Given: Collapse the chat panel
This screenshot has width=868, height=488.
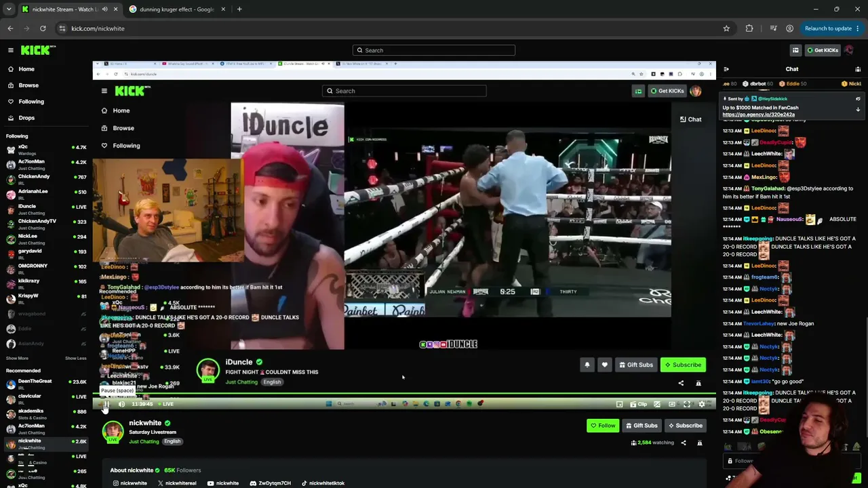Looking at the screenshot, I should point(726,69).
